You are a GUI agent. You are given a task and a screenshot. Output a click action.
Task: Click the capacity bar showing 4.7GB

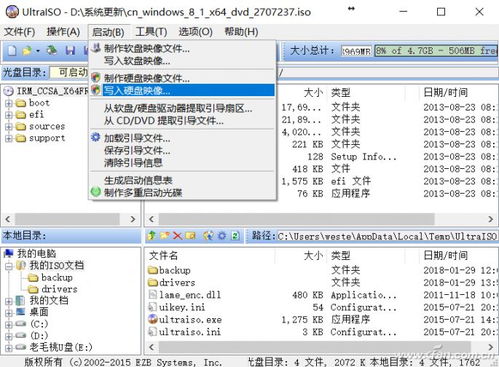point(436,51)
